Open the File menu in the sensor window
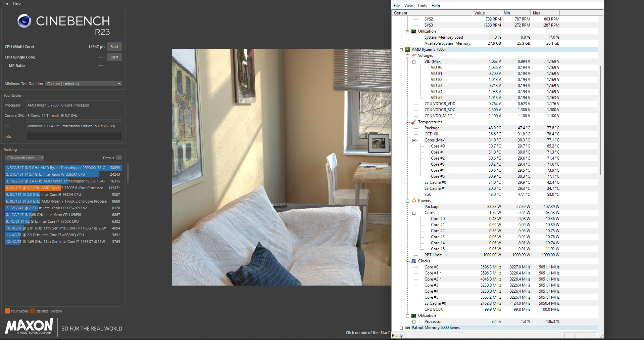The width and height of the screenshot is (644, 340). (x=397, y=6)
